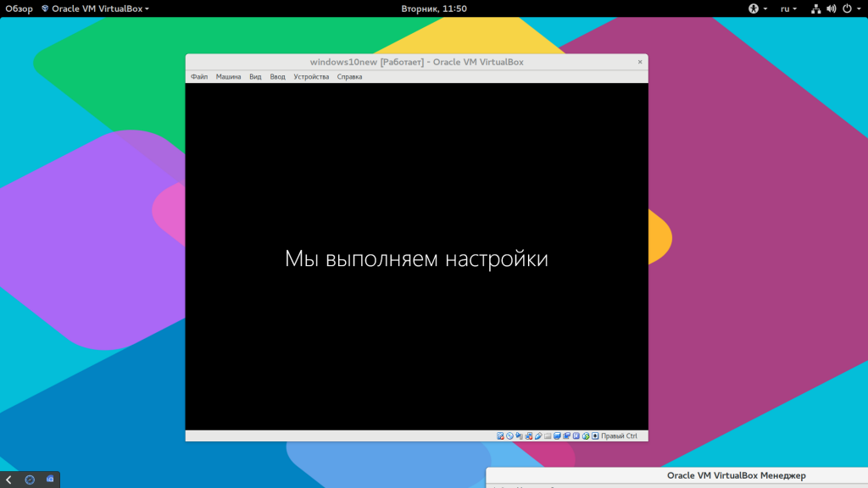This screenshot has height=488, width=868.
Task: Click the display settings status icon
Action: pyautogui.click(x=557, y=436)
